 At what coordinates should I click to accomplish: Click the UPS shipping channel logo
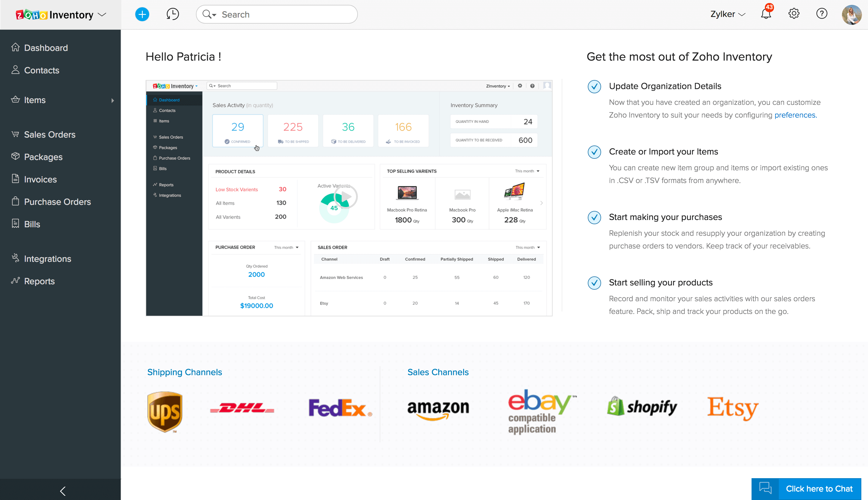(165, 412)
